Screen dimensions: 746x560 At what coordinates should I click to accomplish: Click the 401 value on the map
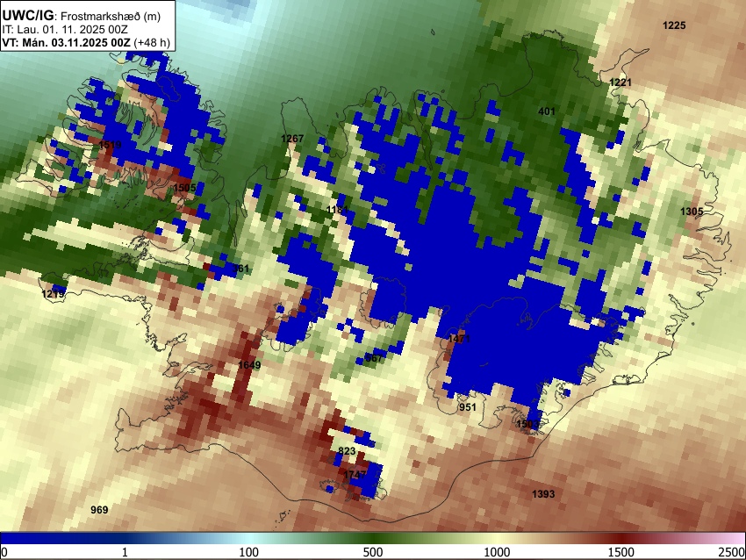pyautogui.click(x=547, y=111)
